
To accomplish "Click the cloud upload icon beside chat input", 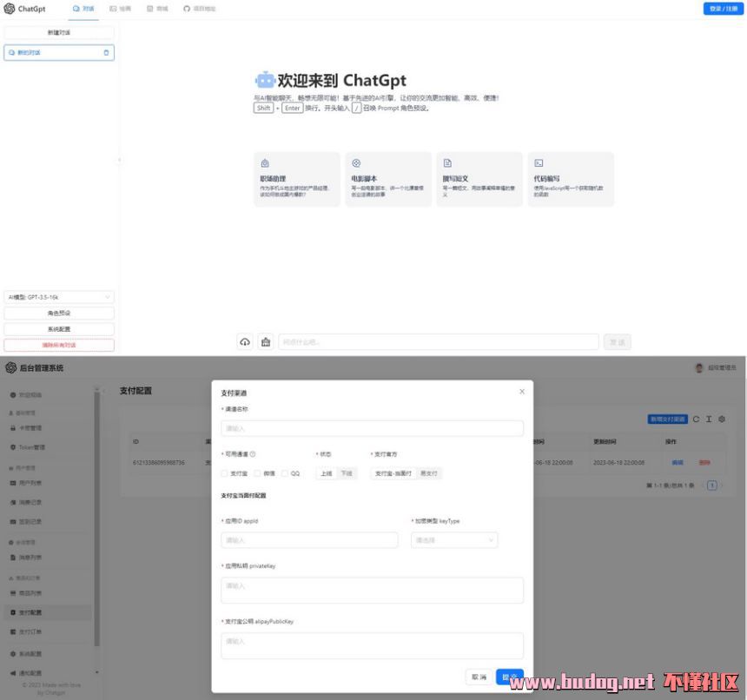I will pyautogui.click(x=245, y=341).
